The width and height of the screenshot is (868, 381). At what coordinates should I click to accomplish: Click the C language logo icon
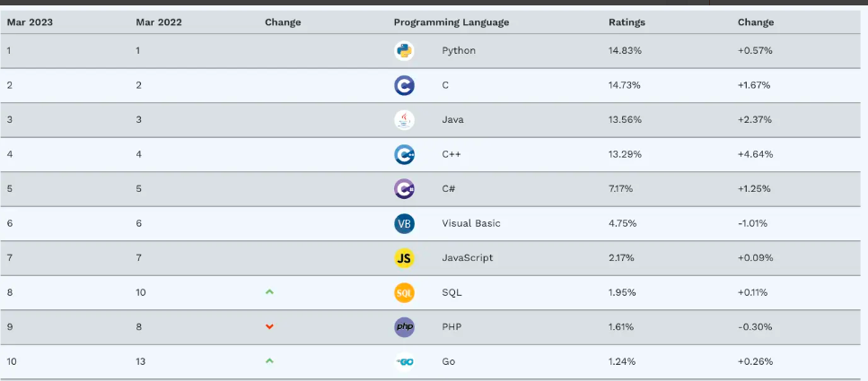[404, 86]
